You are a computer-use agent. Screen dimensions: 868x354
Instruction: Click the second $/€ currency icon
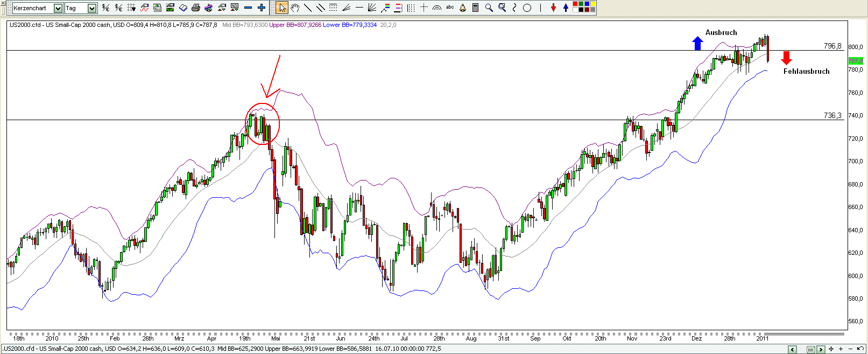(118, 8)
